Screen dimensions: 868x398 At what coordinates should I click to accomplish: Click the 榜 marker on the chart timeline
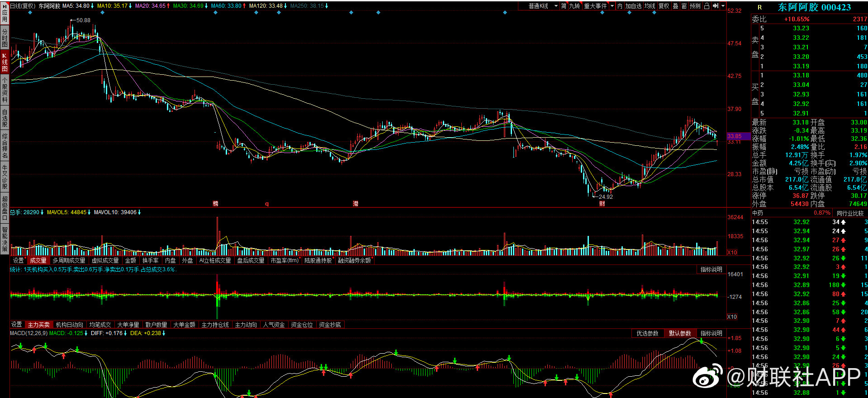point(216,204)
